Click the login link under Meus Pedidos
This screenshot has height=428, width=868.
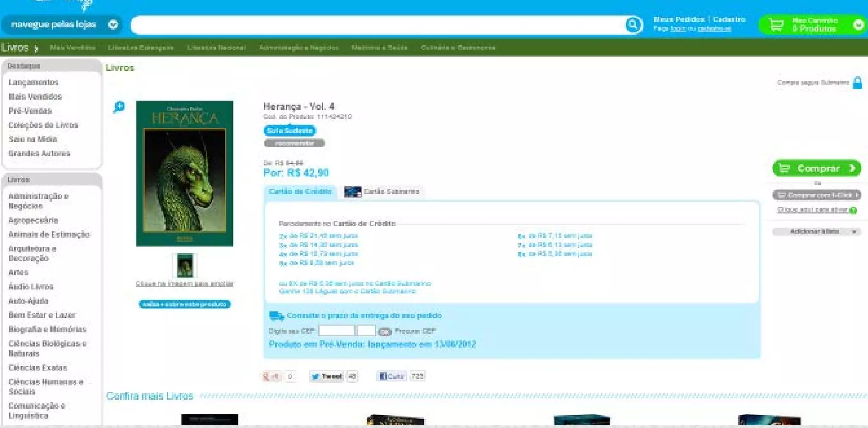pos(678,29)
